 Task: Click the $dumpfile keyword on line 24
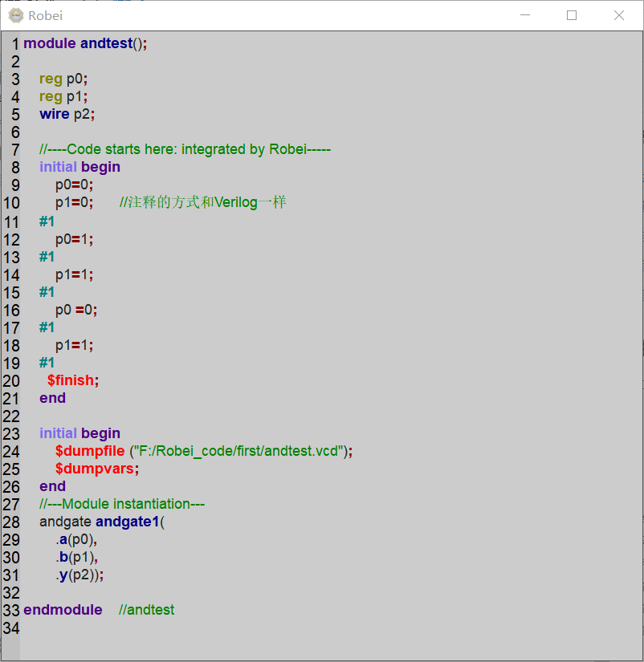(89, 451)
